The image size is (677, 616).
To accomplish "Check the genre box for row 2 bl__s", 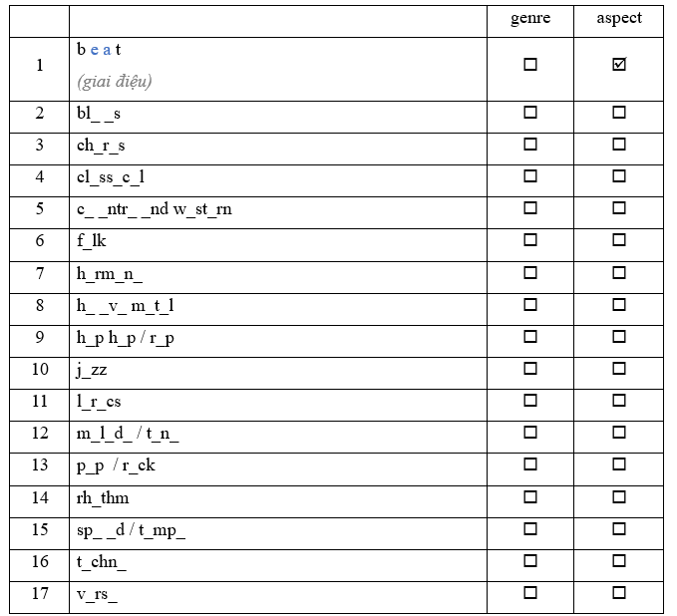I will point(530,113).
